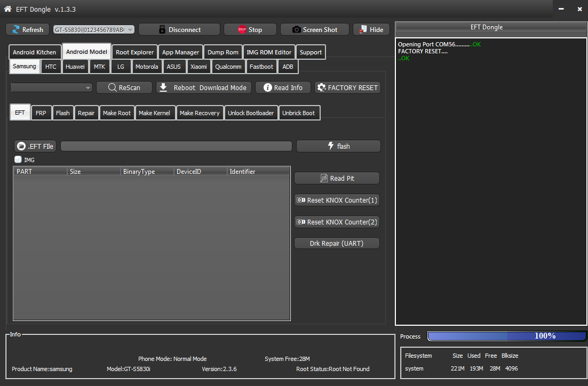Select Motorola brand tab
Screen dimensions: 588x386
click(147, 67)
